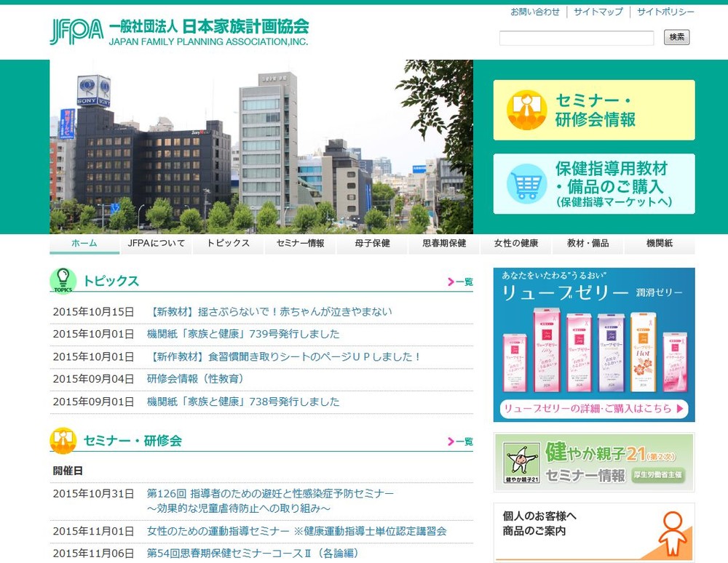This screenshot has height=563, width=728.
Task: Click the JFPA logo in the header
Action: (x=76, y=31)
